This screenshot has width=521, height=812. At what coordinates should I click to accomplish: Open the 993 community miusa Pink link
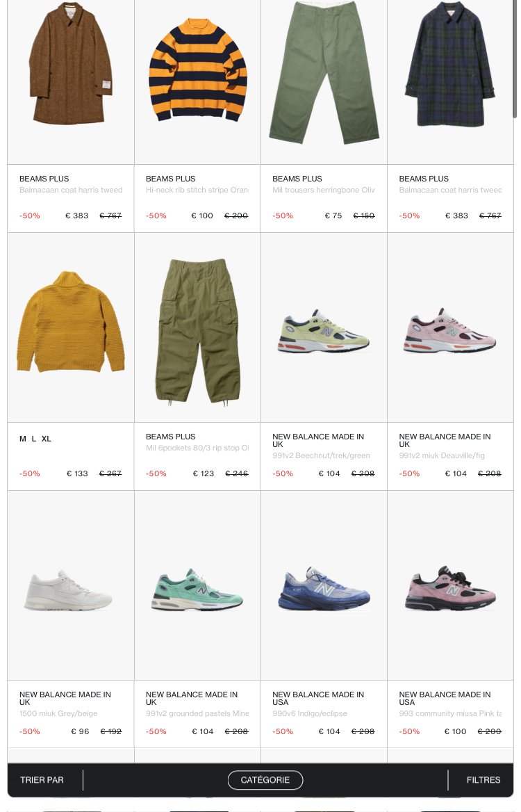450,713
